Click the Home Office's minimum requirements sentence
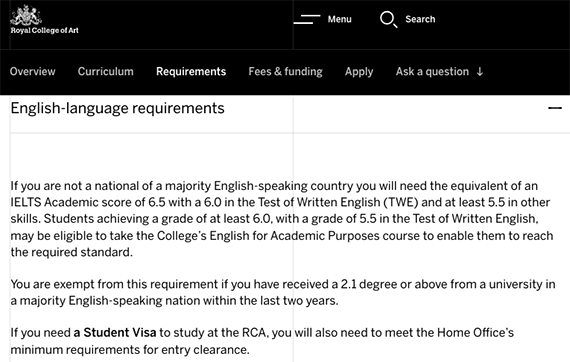The image size is (570, 362). click(x=262, y=341)
